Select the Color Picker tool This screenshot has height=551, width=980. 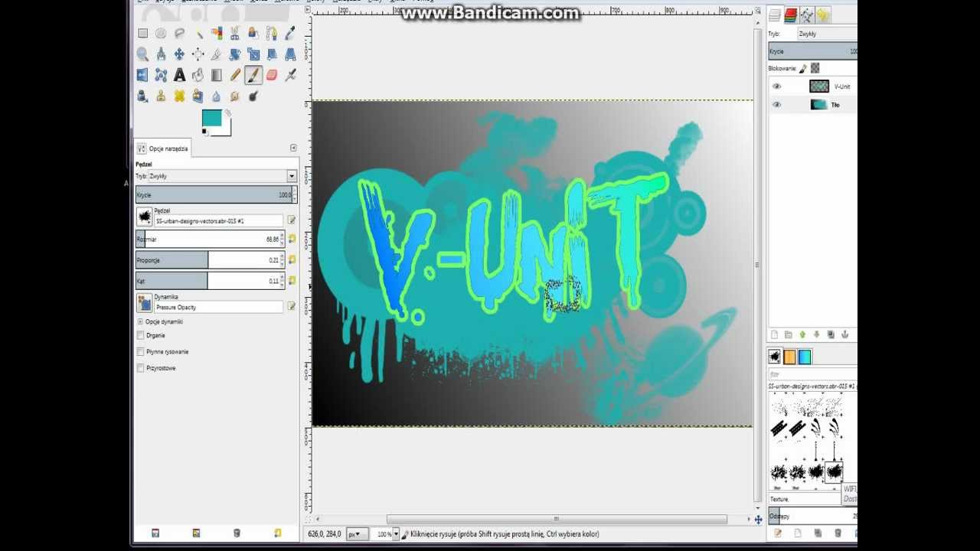[x=290, y=33]
